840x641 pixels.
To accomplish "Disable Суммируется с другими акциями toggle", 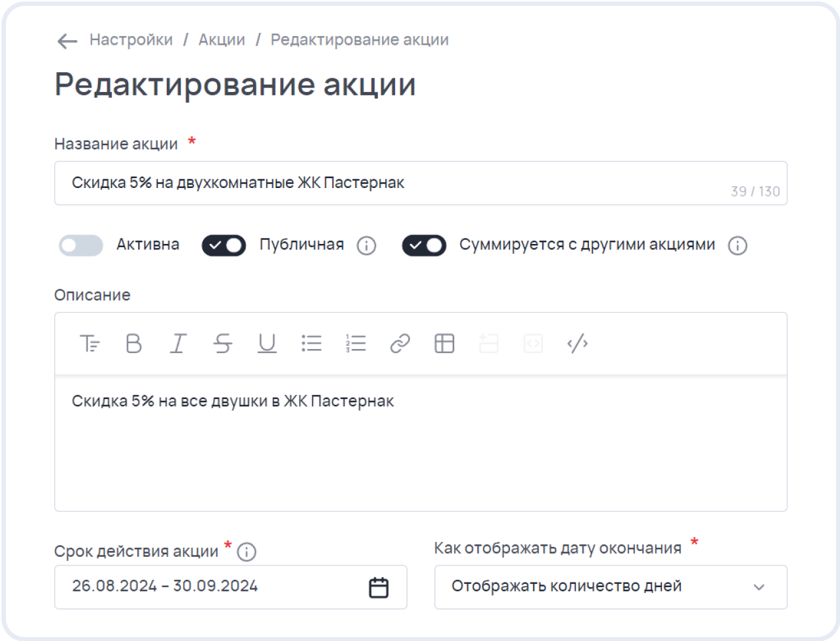I will (424, 245).
